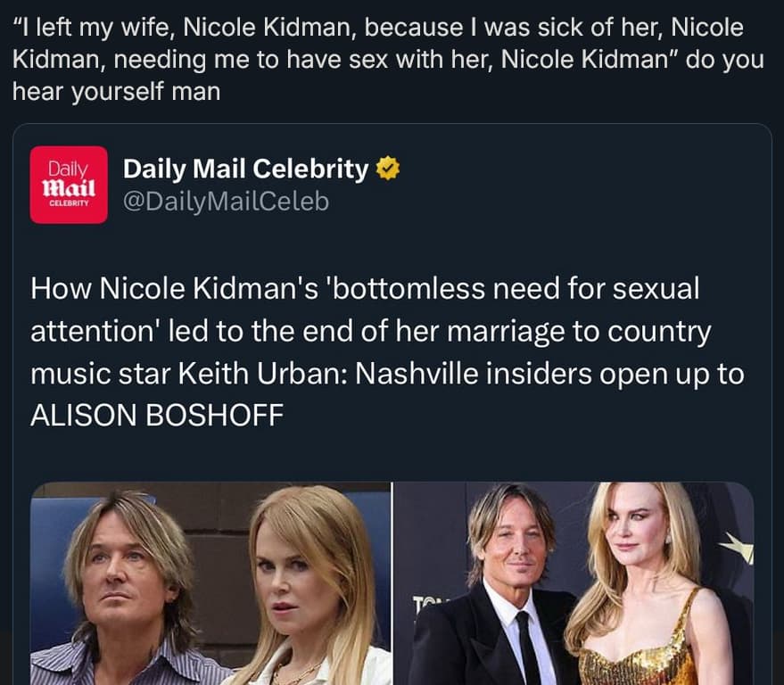Open the right red-carpet photo

tap(574, 583)
